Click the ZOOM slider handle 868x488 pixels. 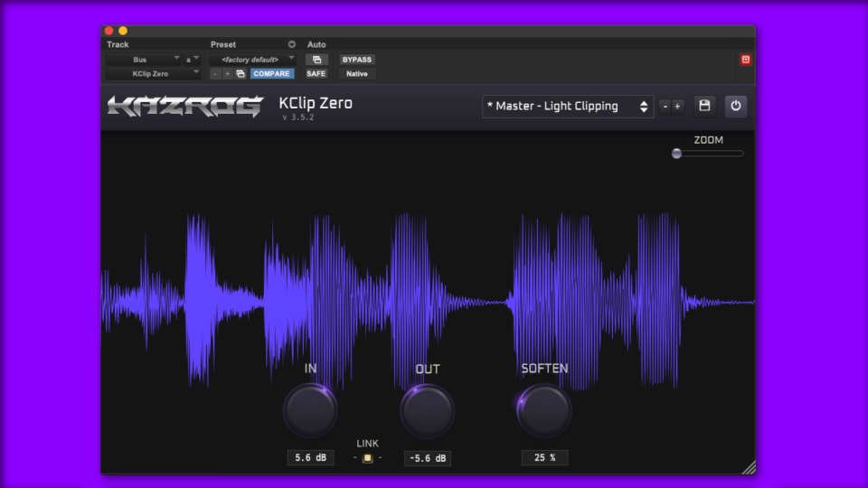pyautogui.click(x=676, y=154)
